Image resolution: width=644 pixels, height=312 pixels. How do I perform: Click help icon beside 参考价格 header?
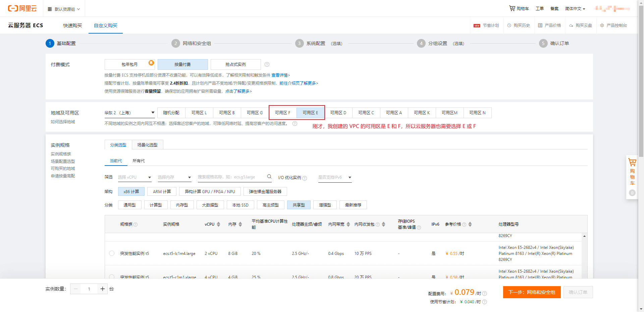[464, 225]
